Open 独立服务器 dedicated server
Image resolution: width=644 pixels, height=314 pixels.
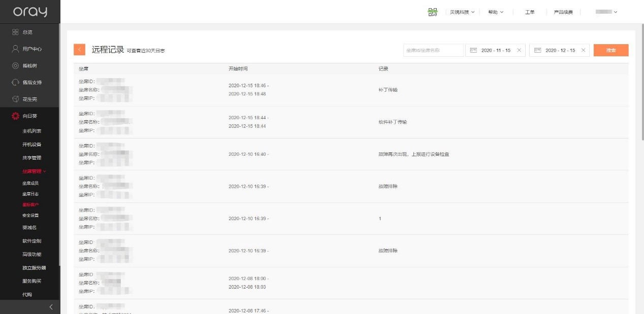[x=34, y=268]
